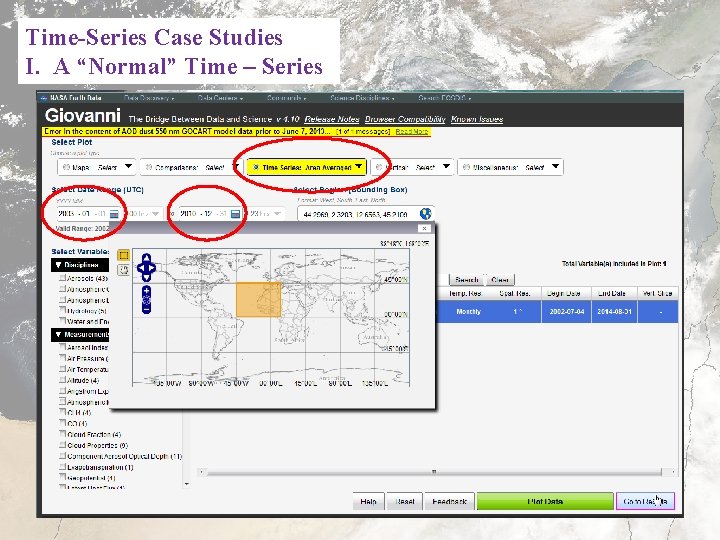Open the Vertical Select dropdown arrow
This screenshot has height=540, width=720.
(446, 167)
